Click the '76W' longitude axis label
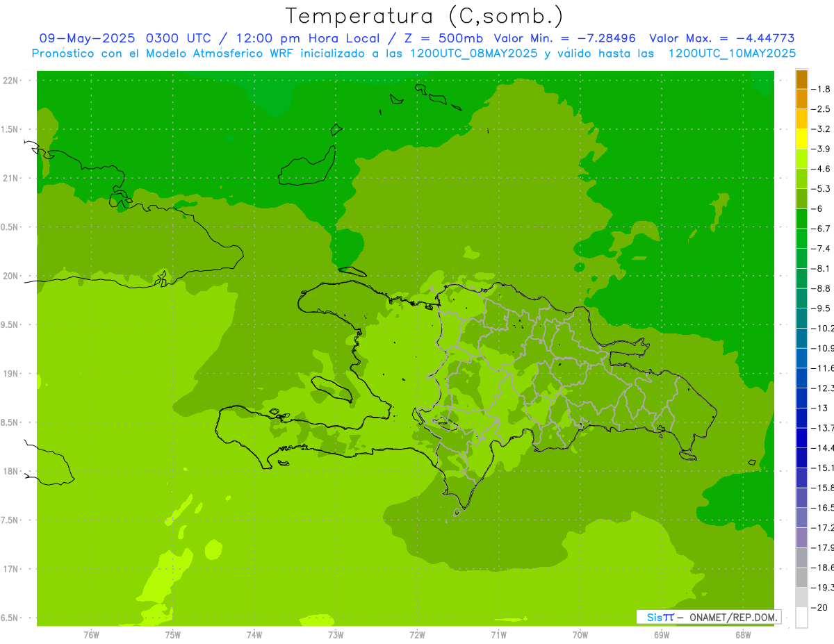This screenshot has height=644, width=834. 91,635
